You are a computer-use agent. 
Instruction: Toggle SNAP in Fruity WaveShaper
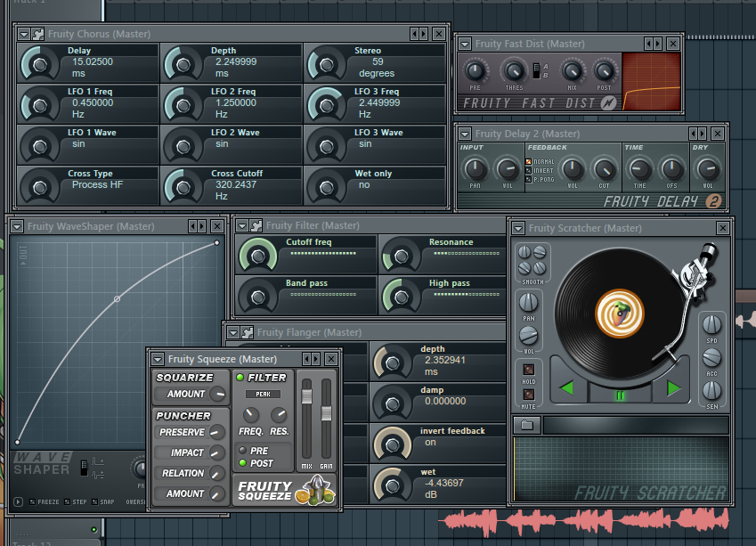[95, 502]
